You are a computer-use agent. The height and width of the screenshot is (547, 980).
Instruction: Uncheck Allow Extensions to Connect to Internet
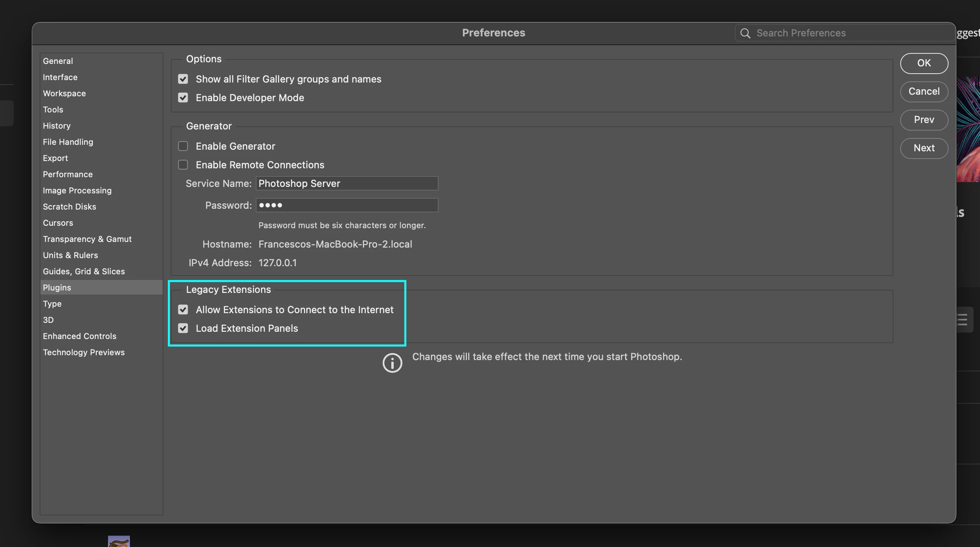point(183,310)
